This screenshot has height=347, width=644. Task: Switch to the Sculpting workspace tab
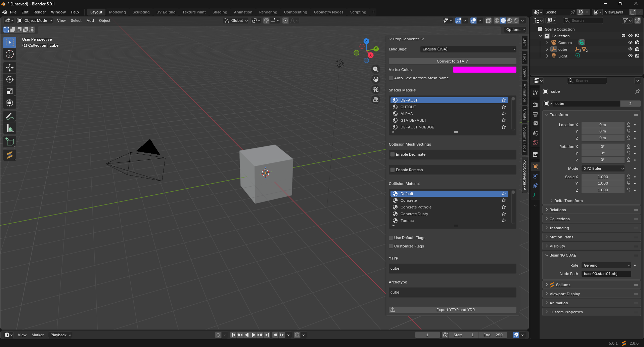tap(141, 12)
